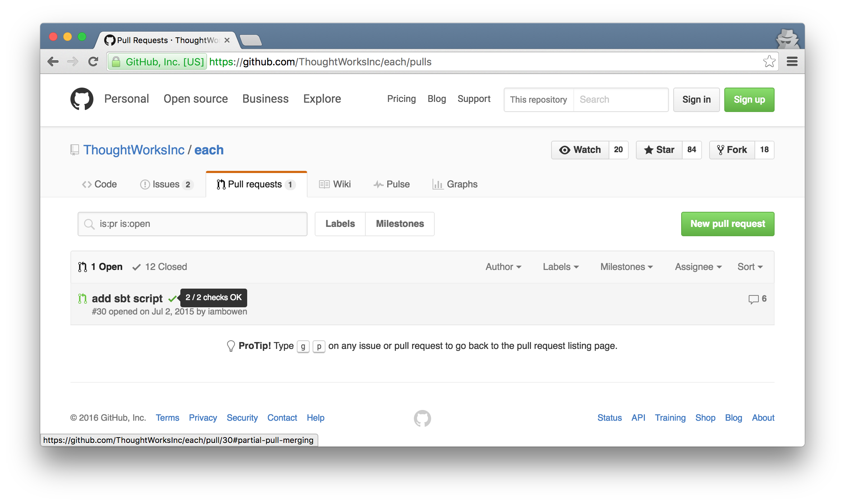Open a new browser tab
845x504 pixels.
tap(250, 40)
